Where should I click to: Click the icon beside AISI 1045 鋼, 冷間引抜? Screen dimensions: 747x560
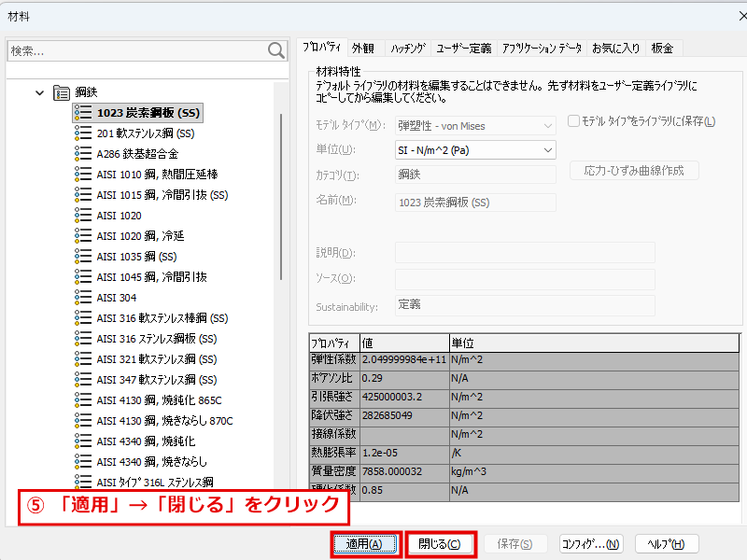83,276
